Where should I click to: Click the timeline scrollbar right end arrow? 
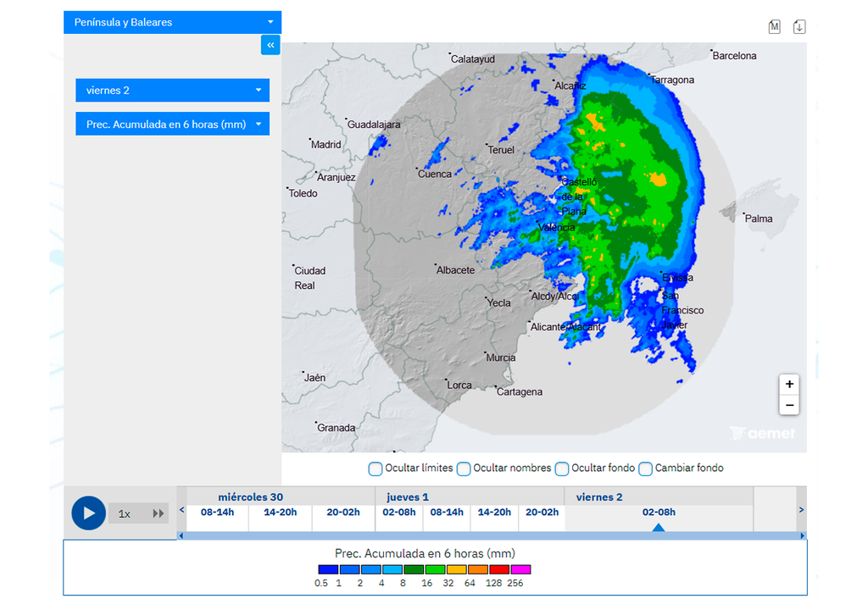802,535
